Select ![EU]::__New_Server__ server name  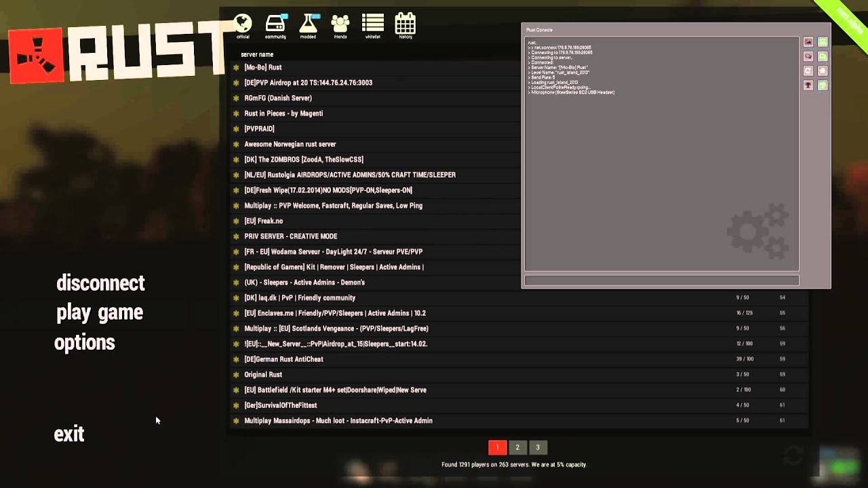tap(336, 344)
